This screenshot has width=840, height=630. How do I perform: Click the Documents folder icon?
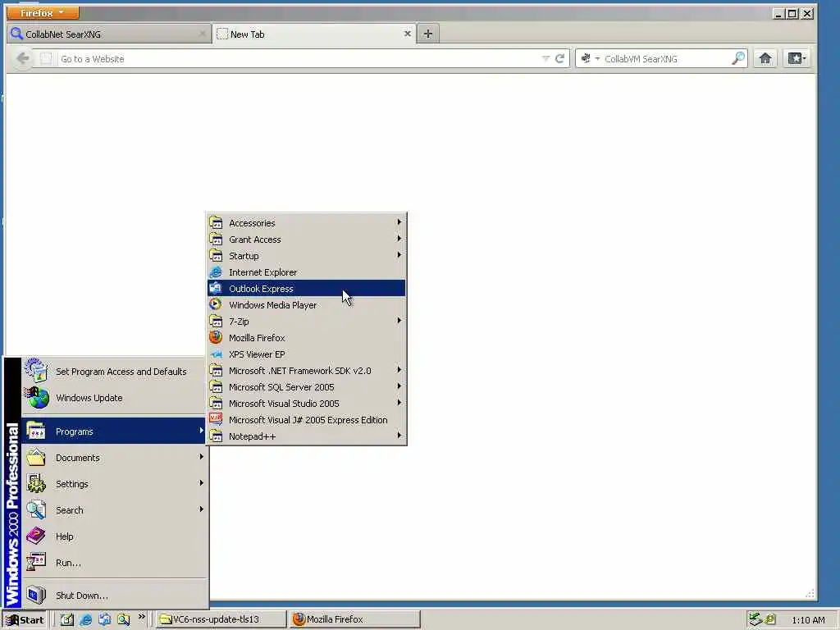pyautogui.click(x=36, y=458)
